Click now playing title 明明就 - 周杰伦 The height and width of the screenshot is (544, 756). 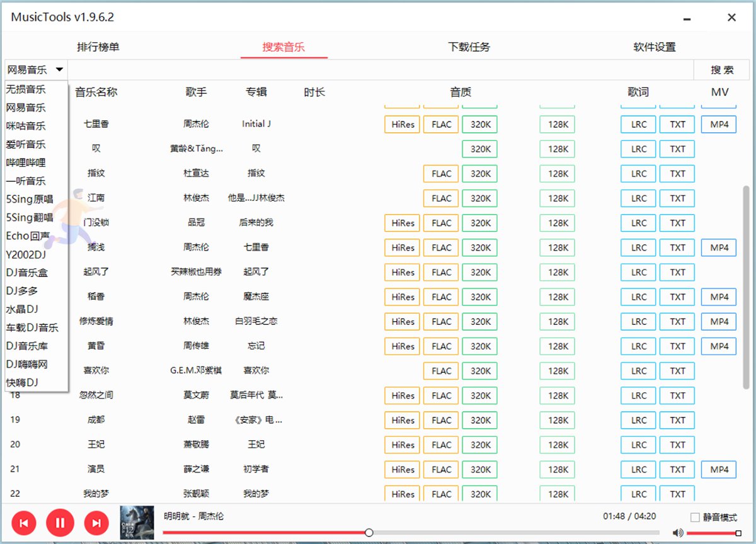(x=193, y=516)
